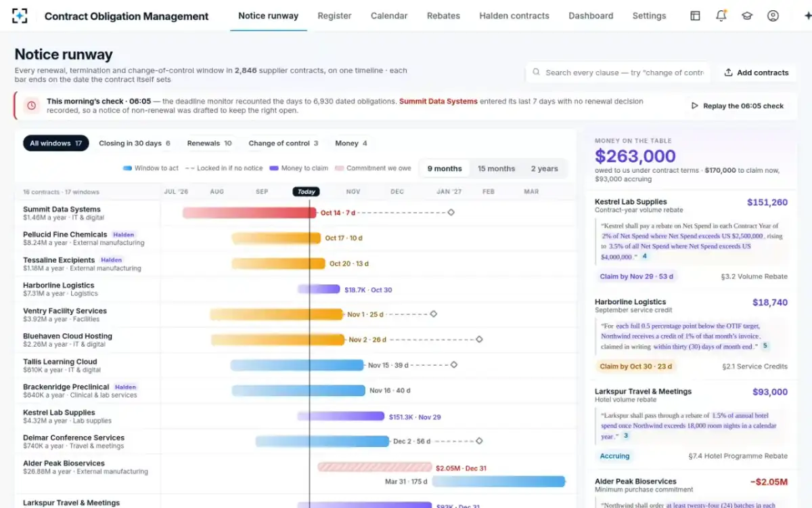
Task: Show only Renewals windows
Action: click(209, 143)
